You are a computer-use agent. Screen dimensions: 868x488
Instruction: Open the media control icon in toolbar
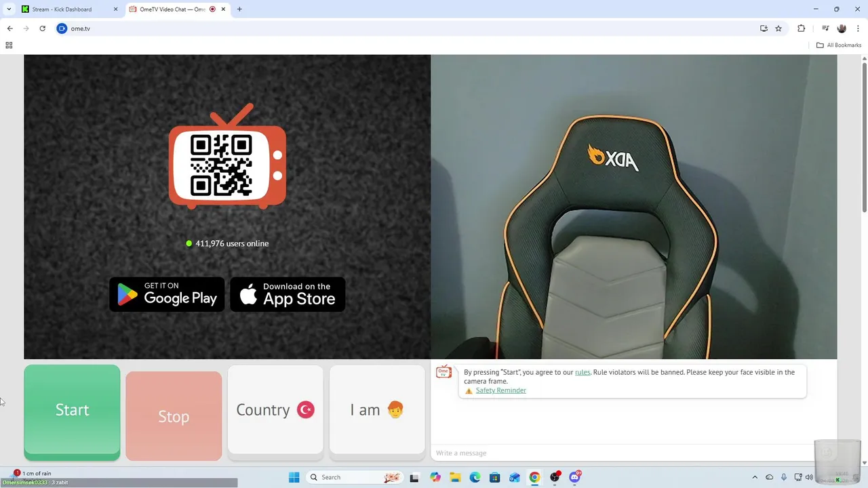pyautogui.click(x=825, y=28)
